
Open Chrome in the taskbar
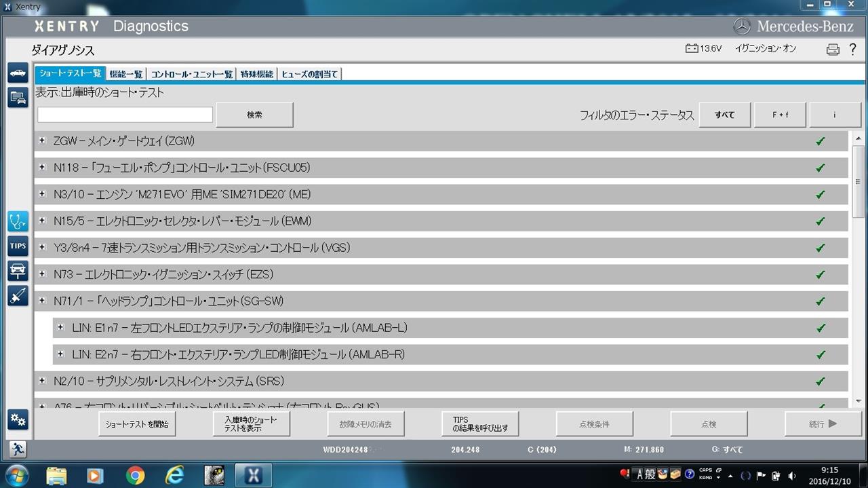[135, 476]
